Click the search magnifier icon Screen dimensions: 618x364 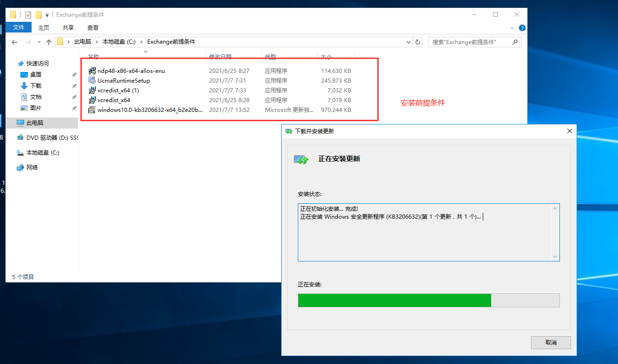515,42
